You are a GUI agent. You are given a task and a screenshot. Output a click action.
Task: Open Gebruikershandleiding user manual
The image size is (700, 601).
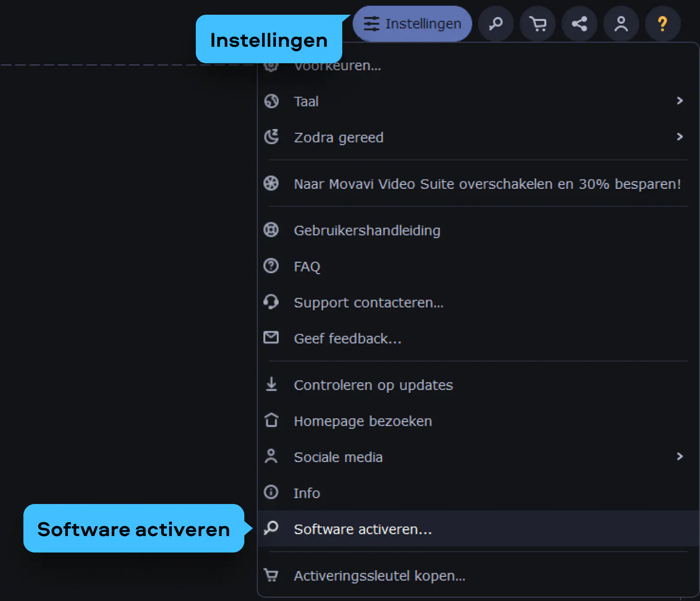(478, 230)
